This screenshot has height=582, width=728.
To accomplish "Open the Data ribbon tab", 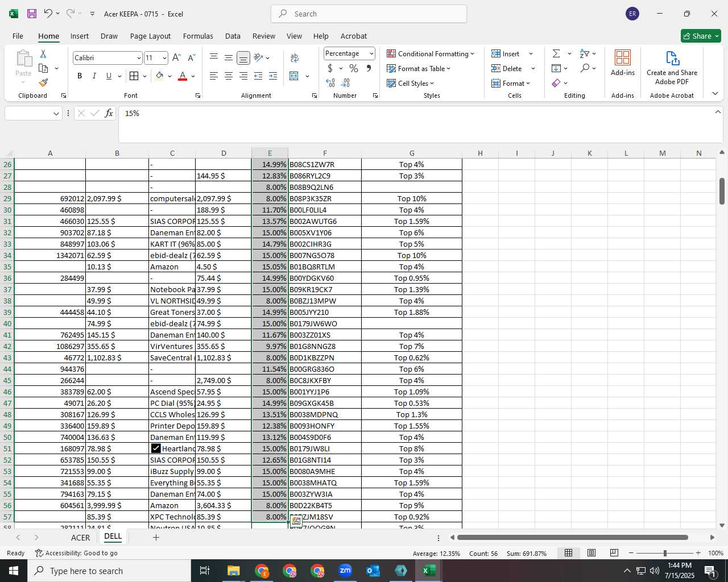I will tap(233, 36).
